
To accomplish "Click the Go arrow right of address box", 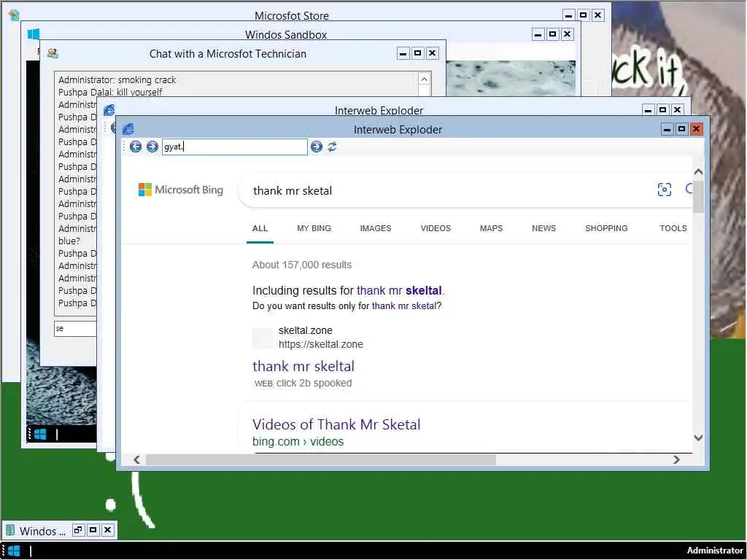I will click(317, 147).
